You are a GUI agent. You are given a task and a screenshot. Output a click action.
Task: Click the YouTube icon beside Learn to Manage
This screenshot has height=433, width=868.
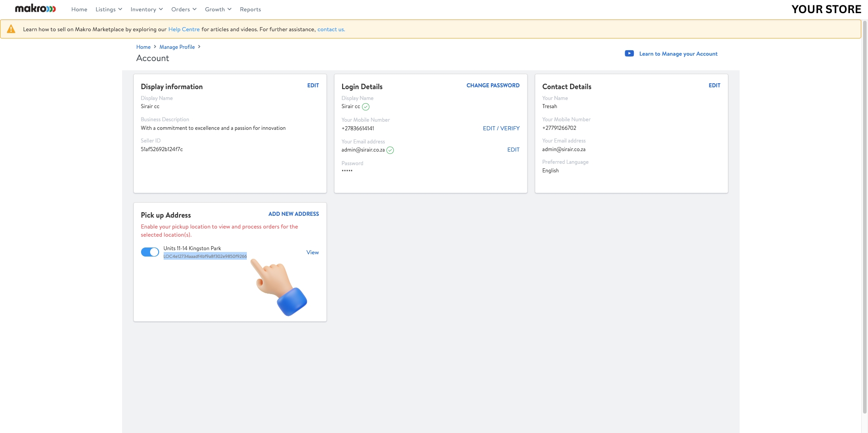pyautogui.click(x=629, y=53)
